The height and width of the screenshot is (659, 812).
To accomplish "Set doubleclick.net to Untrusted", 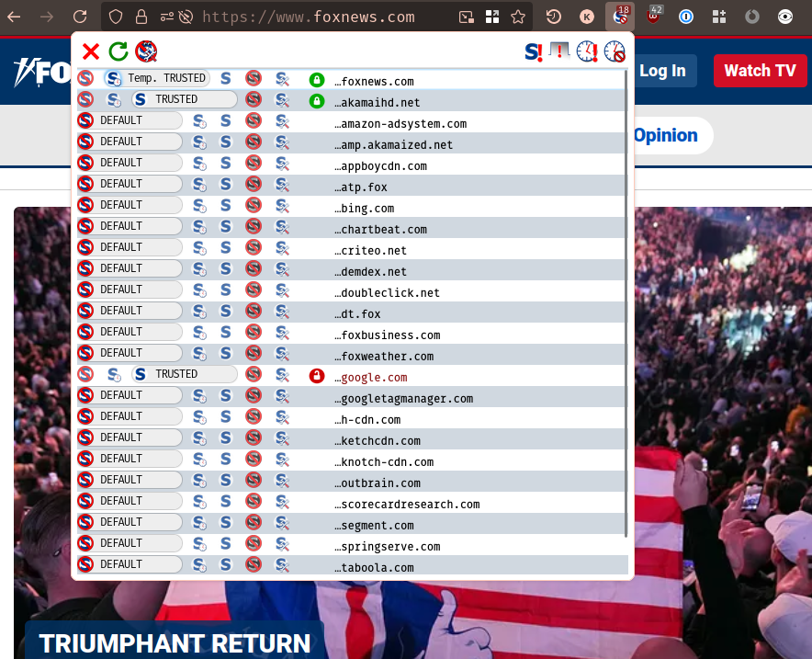I will pyautogui.click(x=254, y=292).
